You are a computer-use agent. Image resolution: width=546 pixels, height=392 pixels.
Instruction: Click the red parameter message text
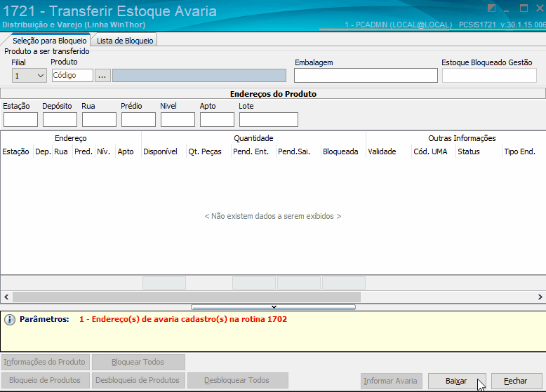pos(183,319)
